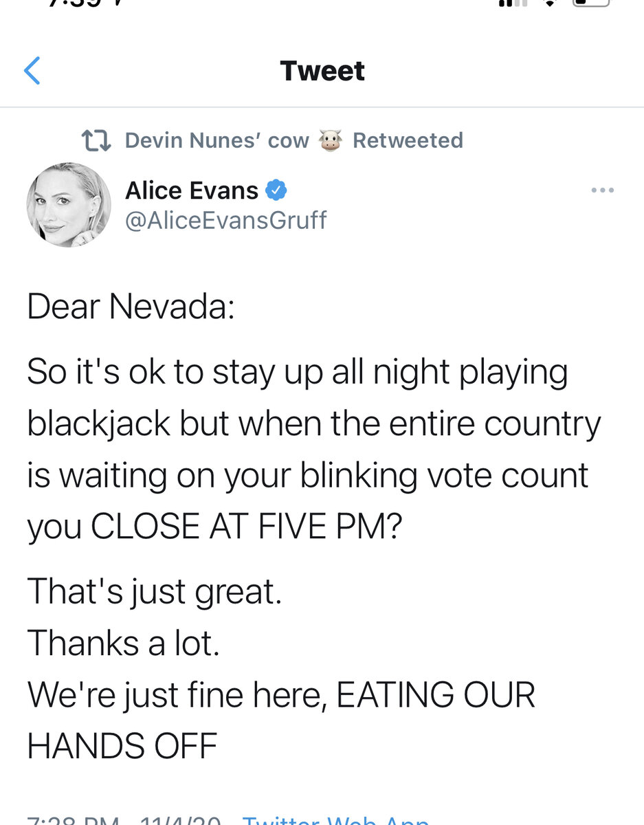This screenshot has width=644, height=825.
Task: Tap the Wi-Fi indicator in the status bar
Action: point(550,3)
